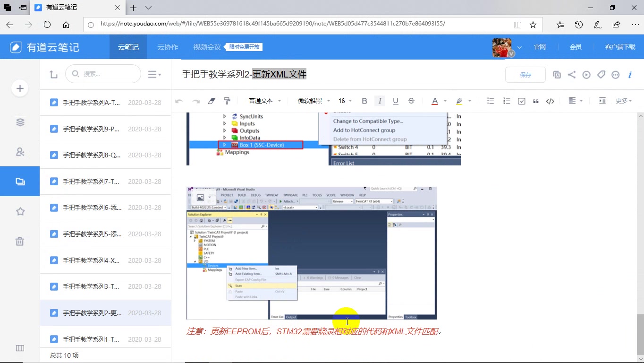The width and height of the screenshot is (644, 363).
Task: Open shared-with-me contacts icon in sidebar
Action: coord(20,152)
